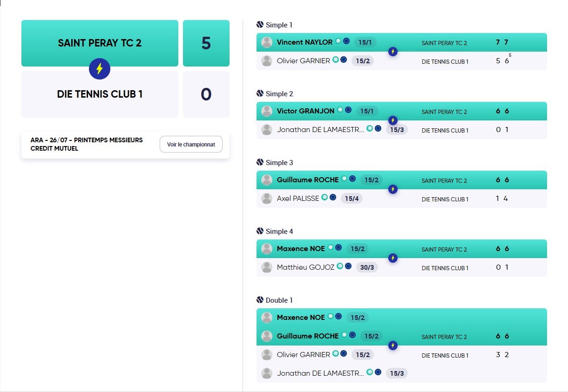This screenshot has width=568, height=392.
Task: Click the 15/1 ranking badge of Vincent NAYLOR
Action: pos(365,42)
